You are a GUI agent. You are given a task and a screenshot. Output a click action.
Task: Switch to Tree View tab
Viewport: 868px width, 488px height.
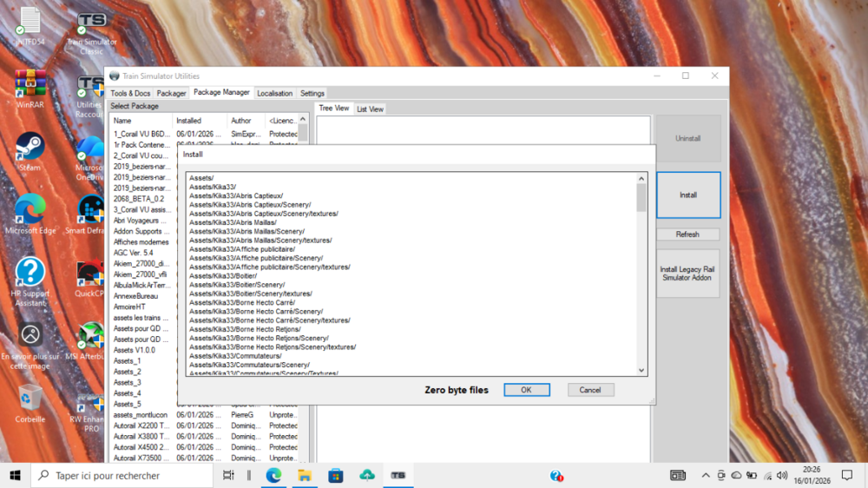pos(334,109)
